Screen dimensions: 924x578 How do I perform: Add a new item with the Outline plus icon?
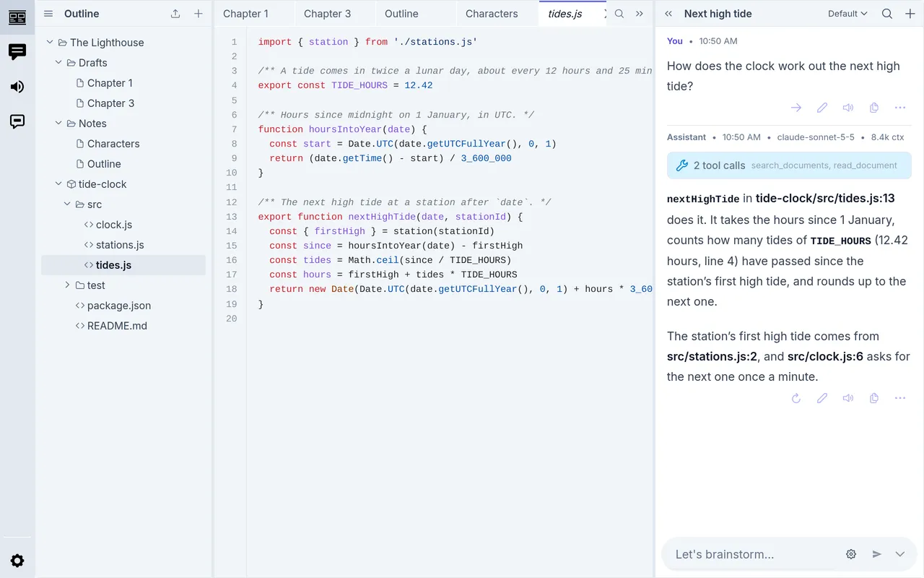point(199,14)
